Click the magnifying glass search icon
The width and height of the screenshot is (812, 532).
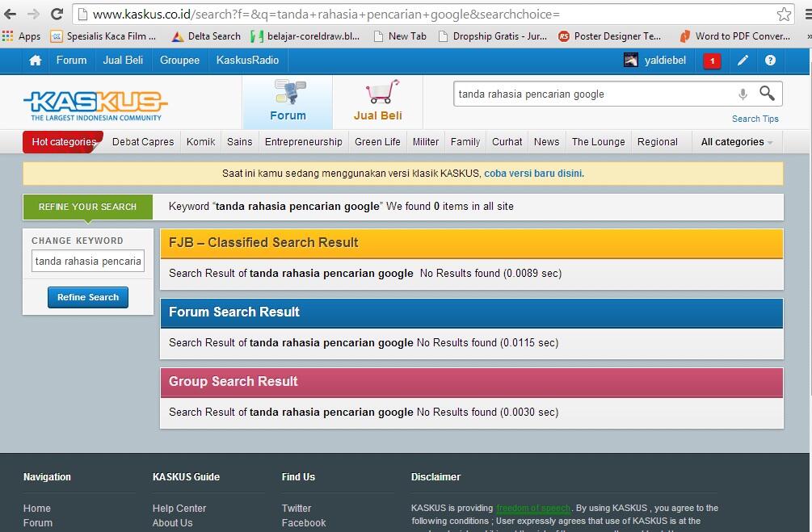click(767, 93)
